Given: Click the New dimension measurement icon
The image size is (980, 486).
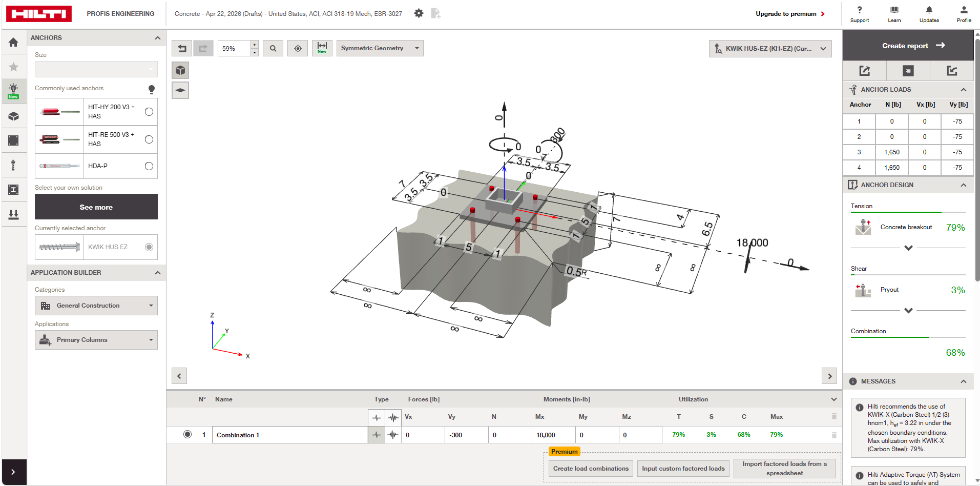Looking at the screenshot, I should pos(322,48).
